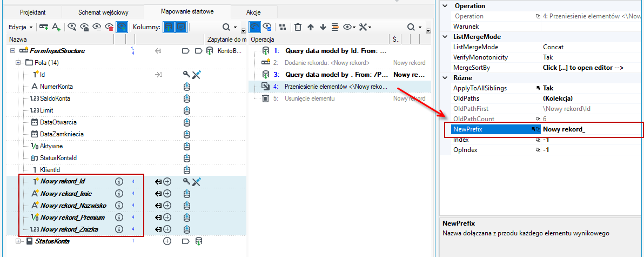Click the grid layout icon in operations toolbar
The image size is (644, 257).
(283, 27)
